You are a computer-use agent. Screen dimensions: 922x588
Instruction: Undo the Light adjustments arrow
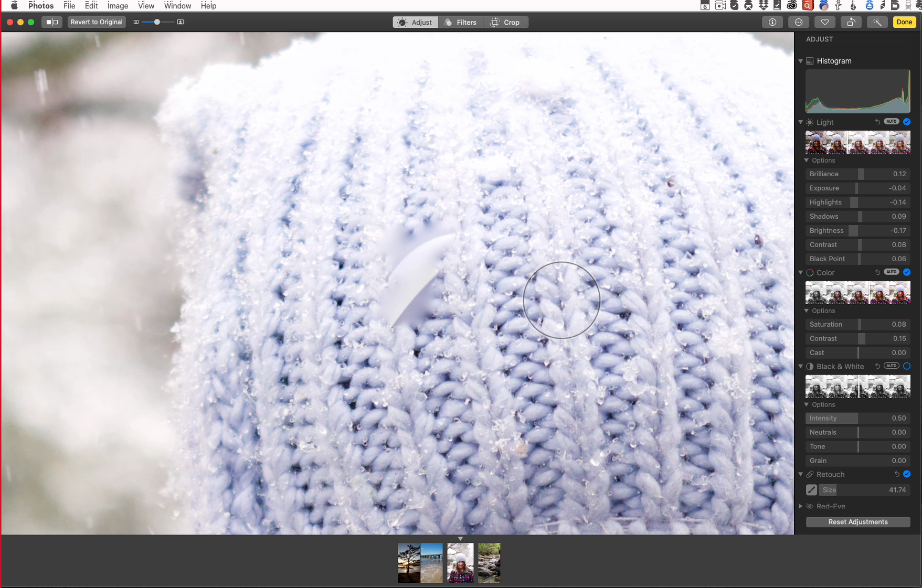click(x=877, y=122)
